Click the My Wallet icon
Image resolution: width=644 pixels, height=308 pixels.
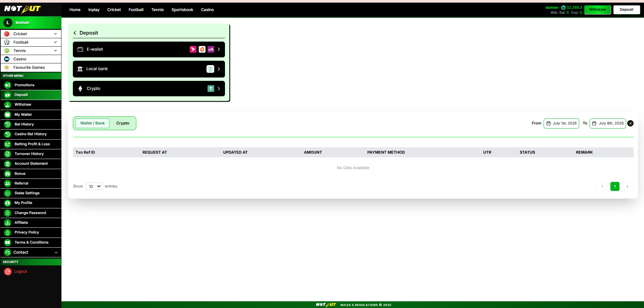pos(8,115)
